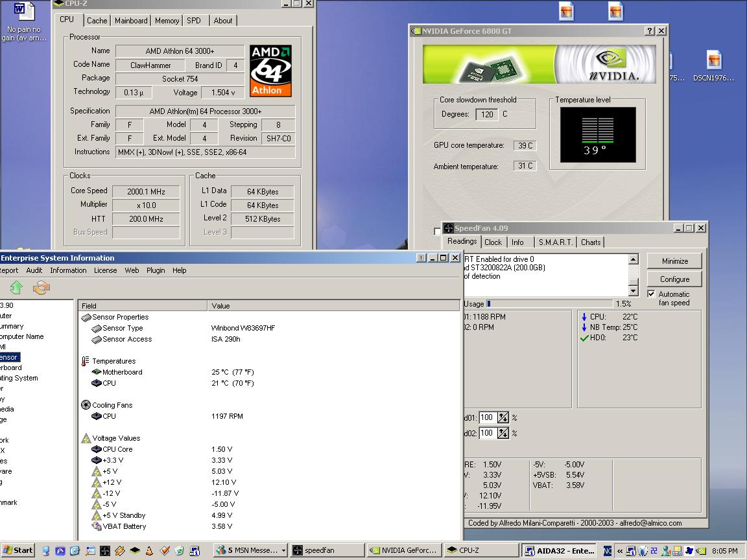Click the green up arrow toolbar icon in AIDA32
The width and height of the screenshot is (747, 560).
click(x=16, y=287)
